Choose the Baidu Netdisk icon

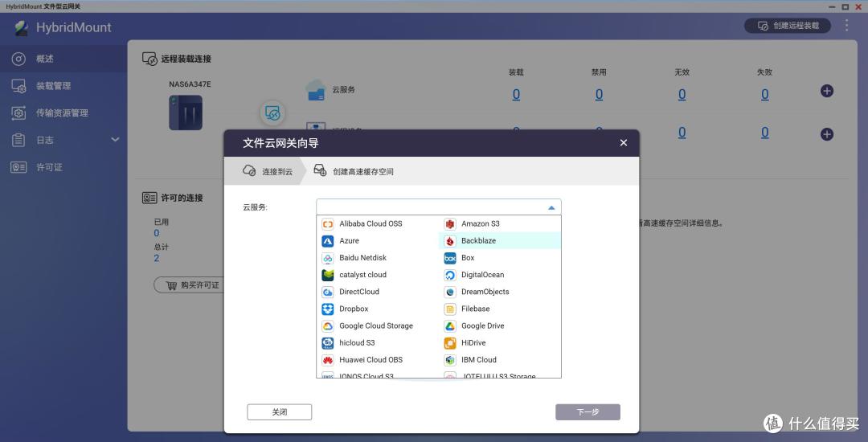328,258
